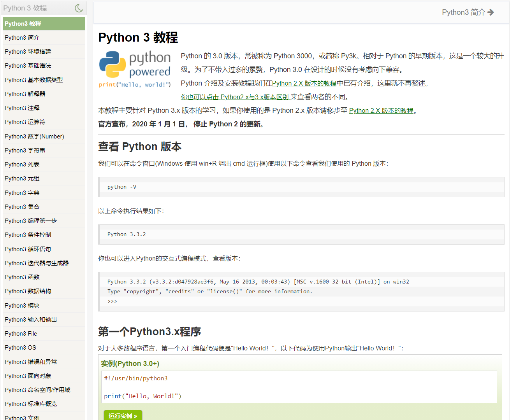The width and height of the screenshot is (510, 420).
Task: Click the Python powered logo image
Action: click(135, 69)
